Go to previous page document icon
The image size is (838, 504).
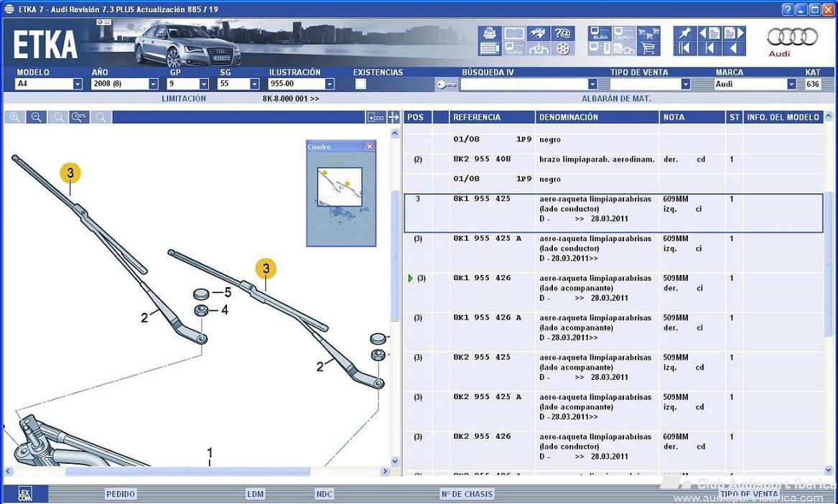709,33
